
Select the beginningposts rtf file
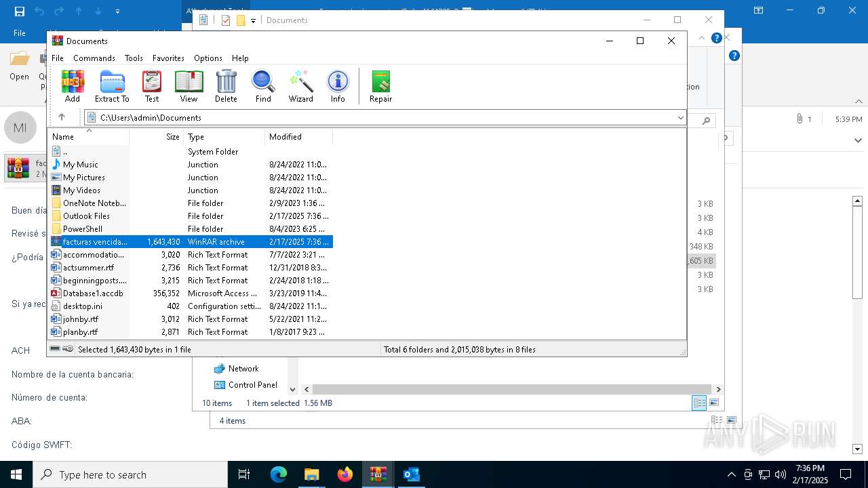click(191, 281)
